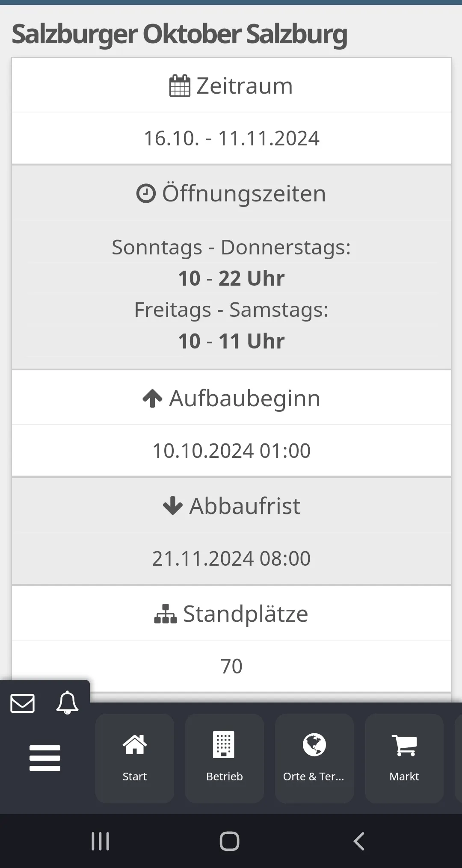Tap the sitemap icon beside Standplätze
This screenshot has height=868, width=462.
pos(165,614)
